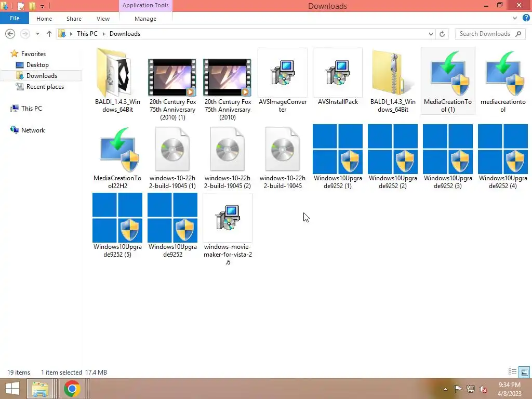Click File Explorer on the taskbar

pyautogui.click(x=40, y=389)
